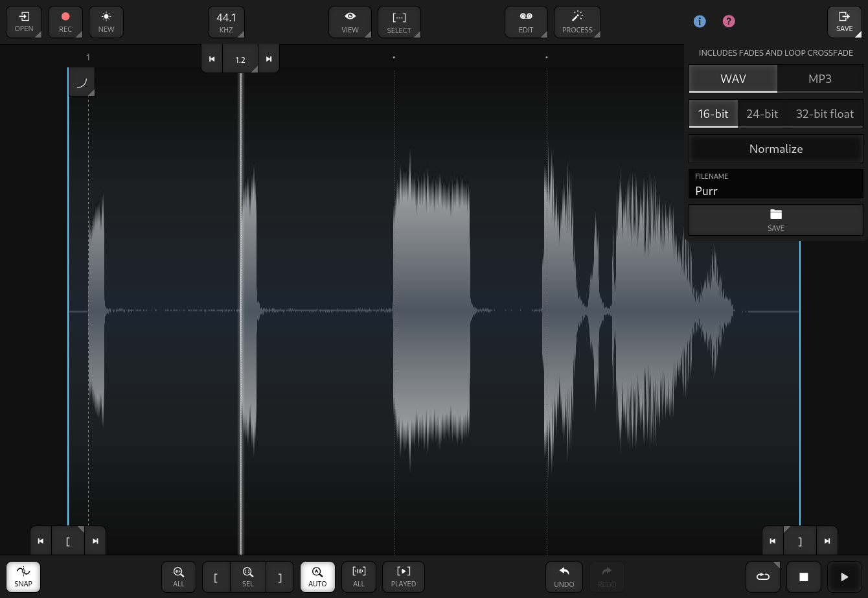Zoom out to show ALL audio
The image size is (868, 598).
coord(179,577)
